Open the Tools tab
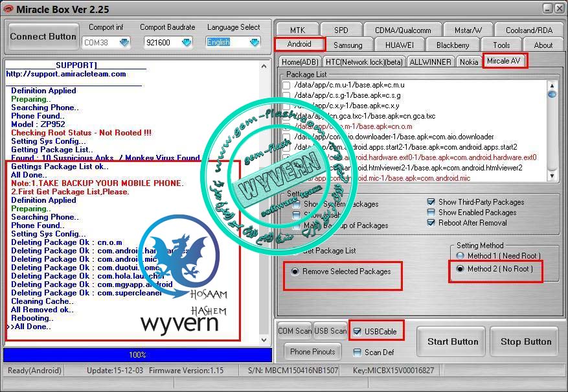This screenshot has height=392, width=568. 501,45
